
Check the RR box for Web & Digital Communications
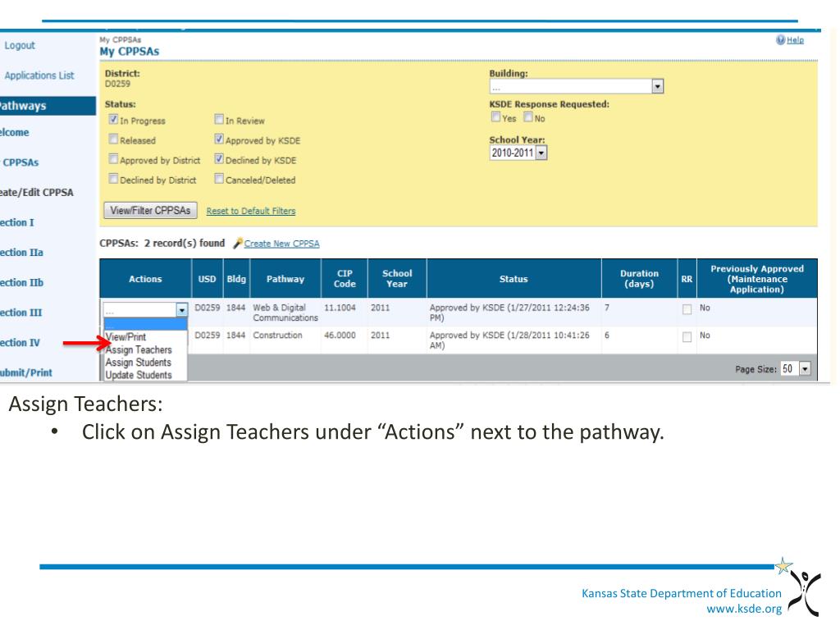coord(686,308)
